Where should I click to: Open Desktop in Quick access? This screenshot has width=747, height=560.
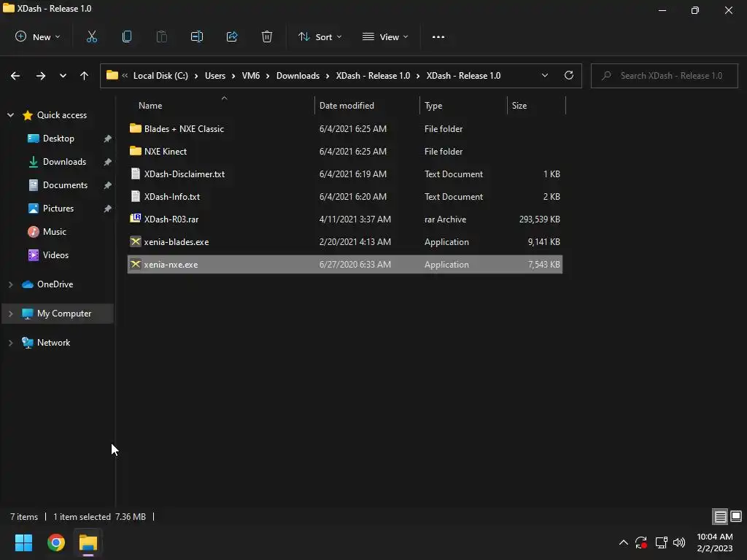click(58, 138)
